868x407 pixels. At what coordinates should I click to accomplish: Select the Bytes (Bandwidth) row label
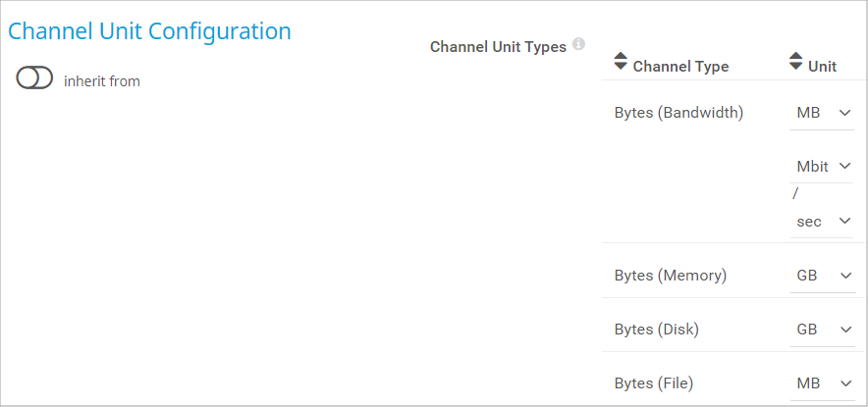click(678, 113)
